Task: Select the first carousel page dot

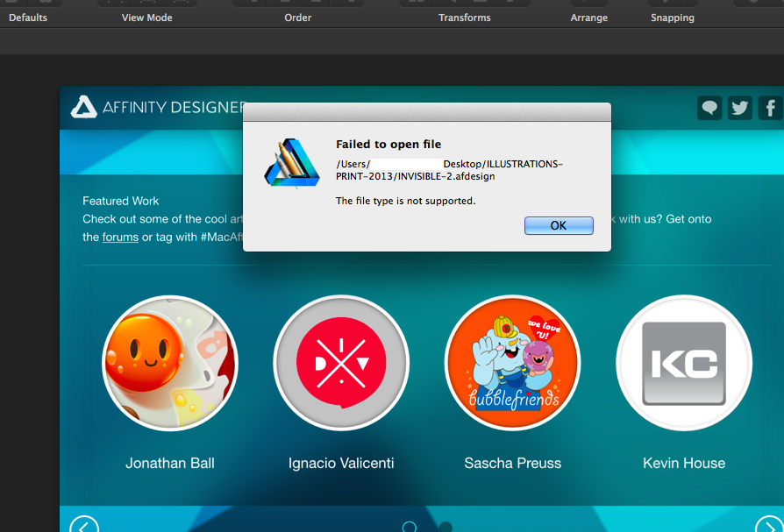Action: pos(410,527)
